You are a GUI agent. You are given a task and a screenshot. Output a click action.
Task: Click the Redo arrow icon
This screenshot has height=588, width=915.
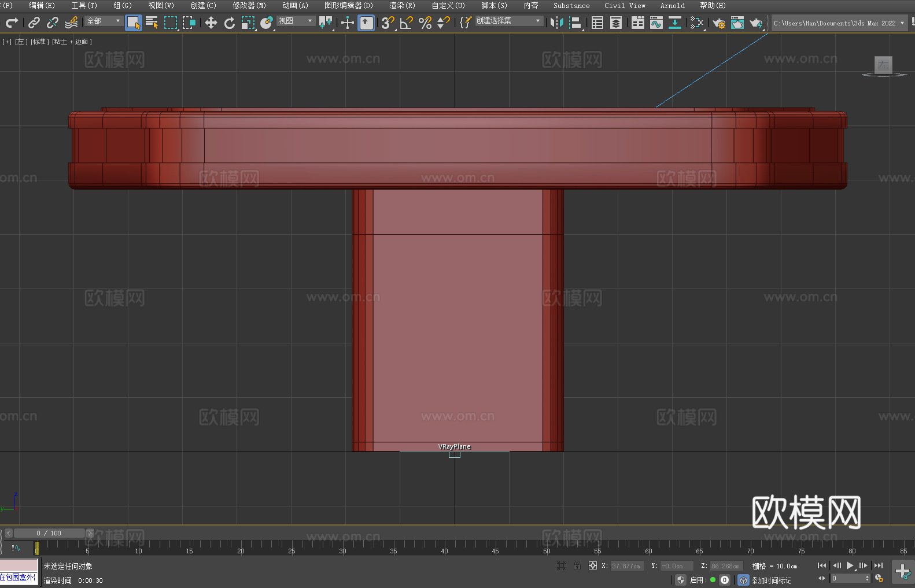(x=12, y=23)
